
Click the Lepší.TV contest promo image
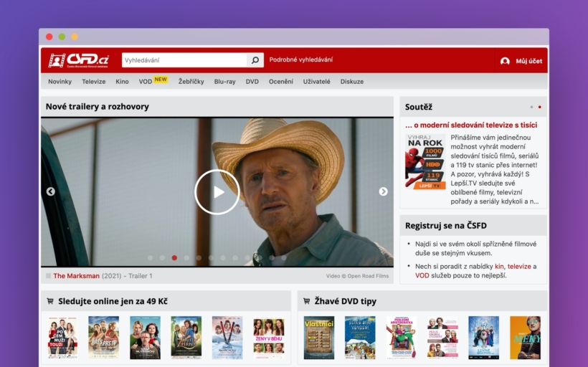point(425,161)
